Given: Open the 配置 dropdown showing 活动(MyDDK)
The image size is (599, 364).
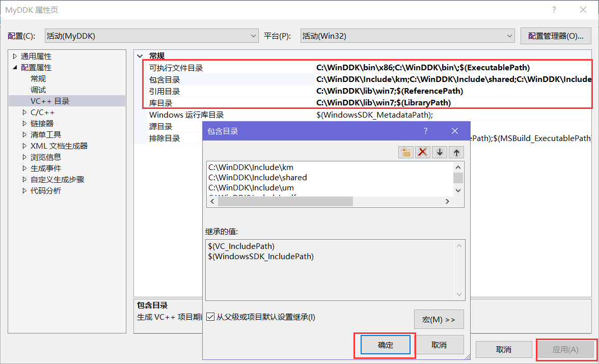Looking at the screenshot, I should 254,36.
